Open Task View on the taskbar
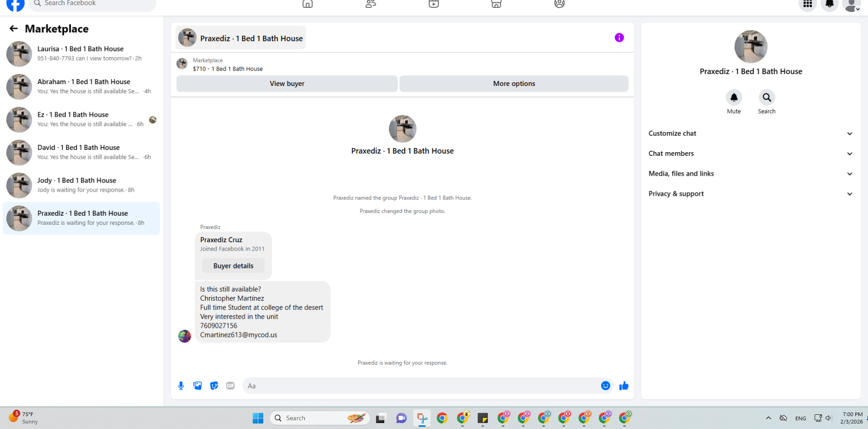The image size is (868, 429). click(x=380, y=418)
